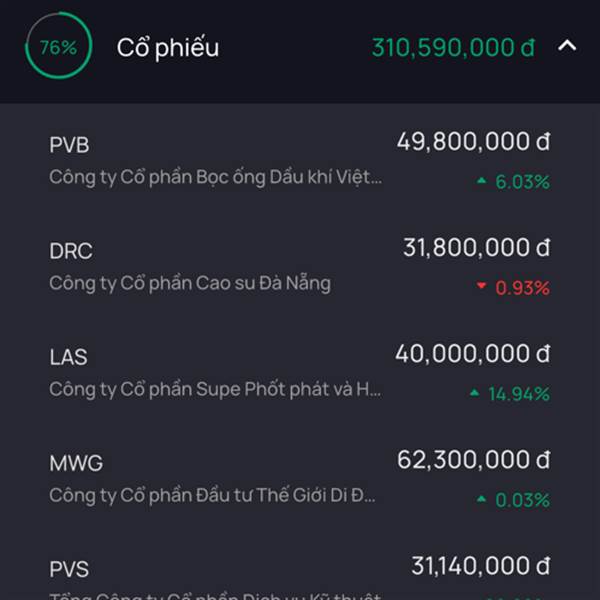This screenshot has height=600, width=600.
Task: Click PVS value 31,140,000 đ
Action: pos(480,566)
